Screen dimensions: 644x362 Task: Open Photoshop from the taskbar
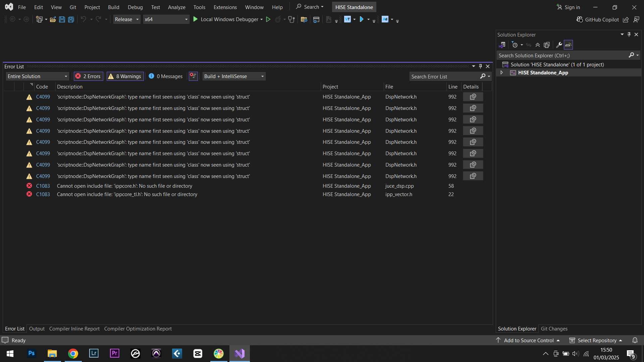point(32,353)
